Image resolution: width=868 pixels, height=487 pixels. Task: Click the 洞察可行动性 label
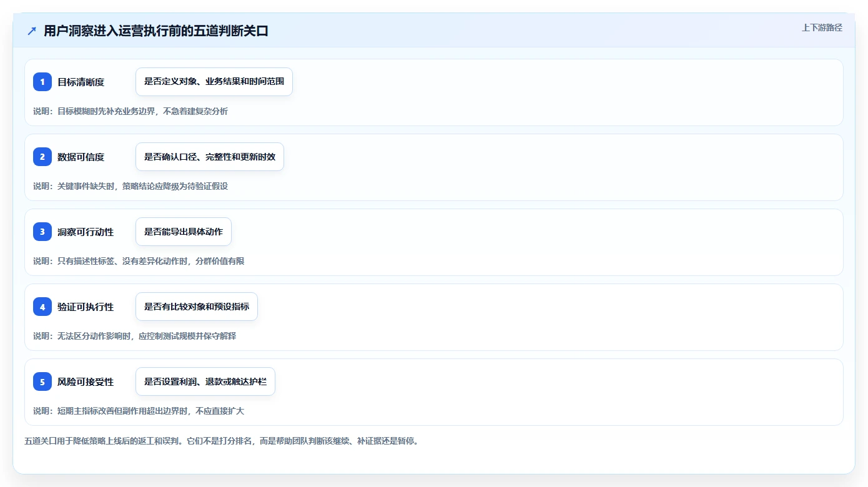click(x=86, y=232)
